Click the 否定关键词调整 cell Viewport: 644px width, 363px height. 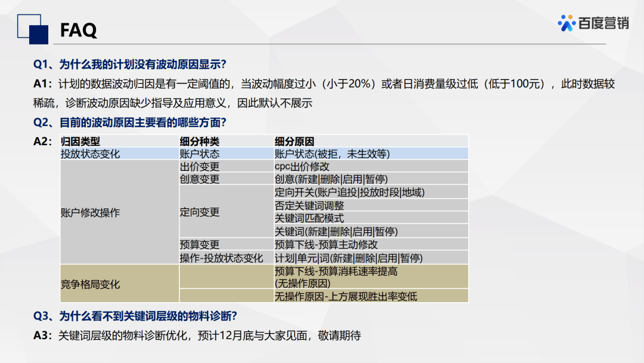pyautogui.click(x=371, y=205)
